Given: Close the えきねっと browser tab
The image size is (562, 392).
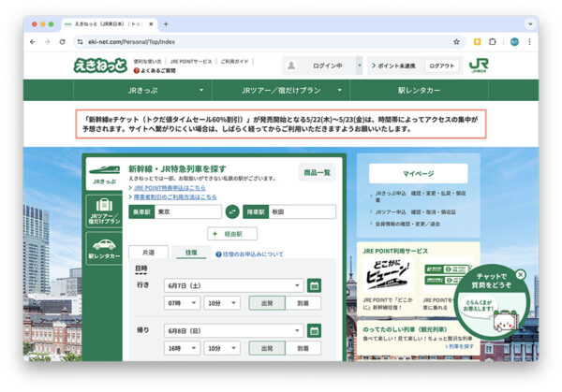Looking at the screenshot, I should 151,24.
